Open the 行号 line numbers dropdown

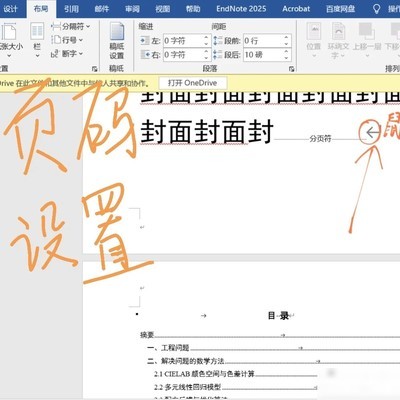[x=67, y=40]
